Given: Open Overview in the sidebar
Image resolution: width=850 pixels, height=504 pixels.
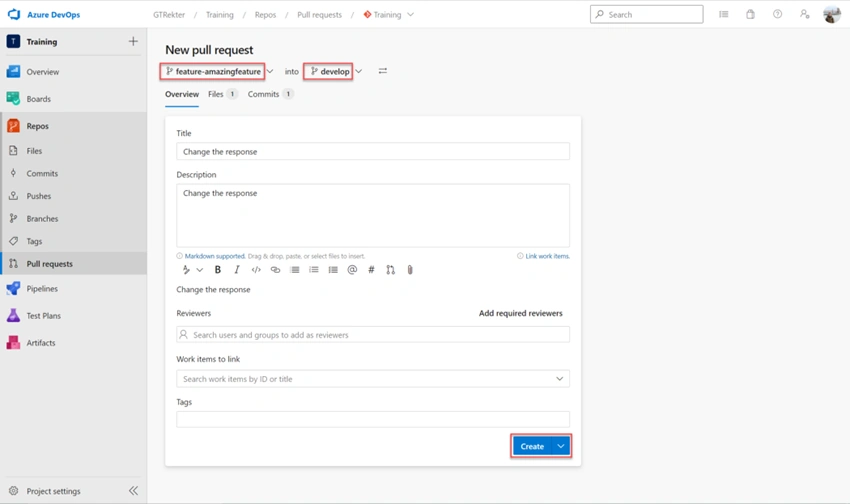Looking at the screenshot, I should pyautogui.click(x=43, y=72).
